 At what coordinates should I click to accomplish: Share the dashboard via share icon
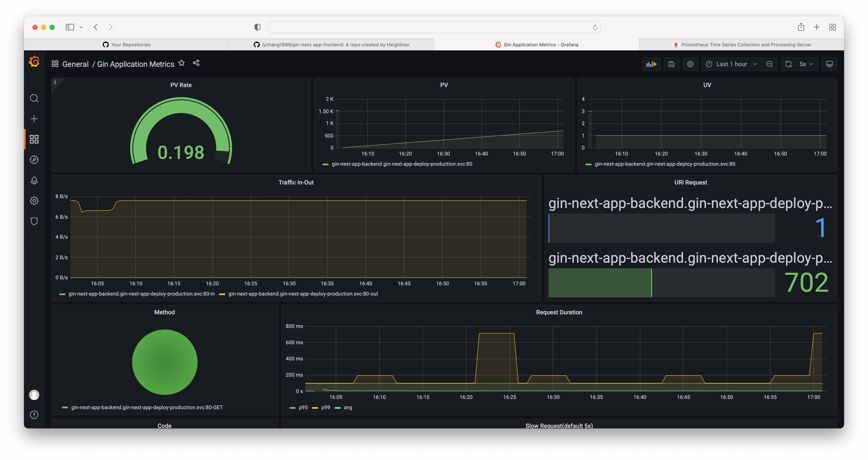tap(196, 63)
